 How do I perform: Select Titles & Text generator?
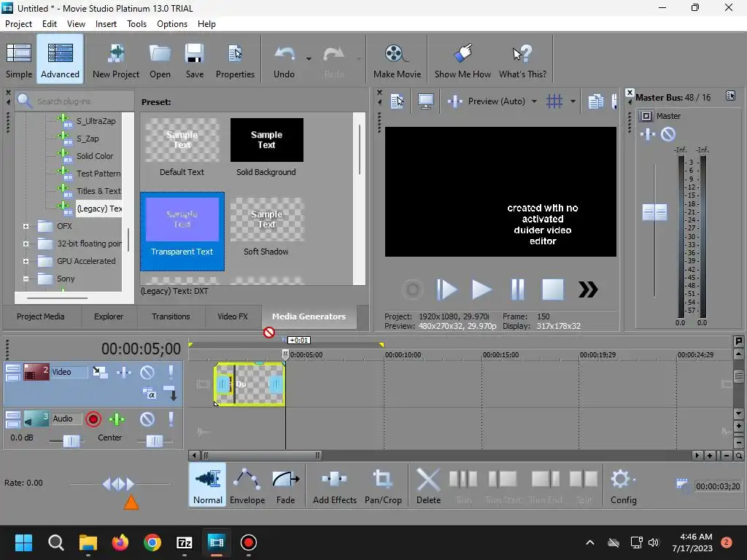pos(98,191)
